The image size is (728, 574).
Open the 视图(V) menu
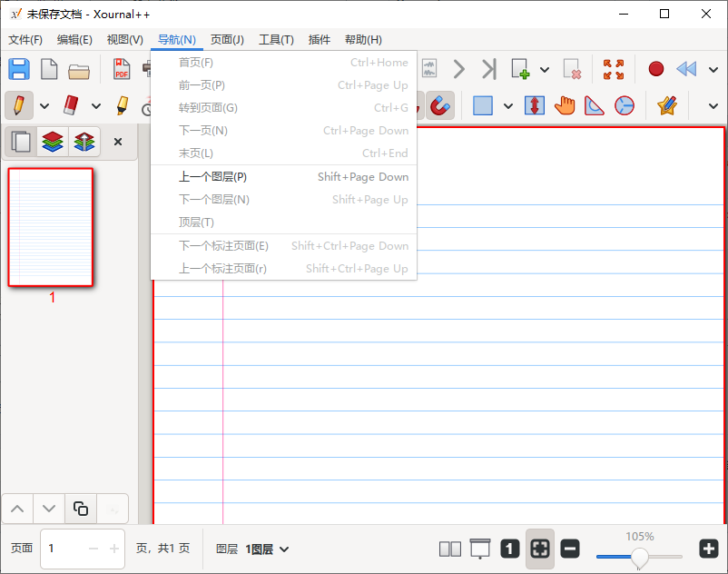click(125, 40)
